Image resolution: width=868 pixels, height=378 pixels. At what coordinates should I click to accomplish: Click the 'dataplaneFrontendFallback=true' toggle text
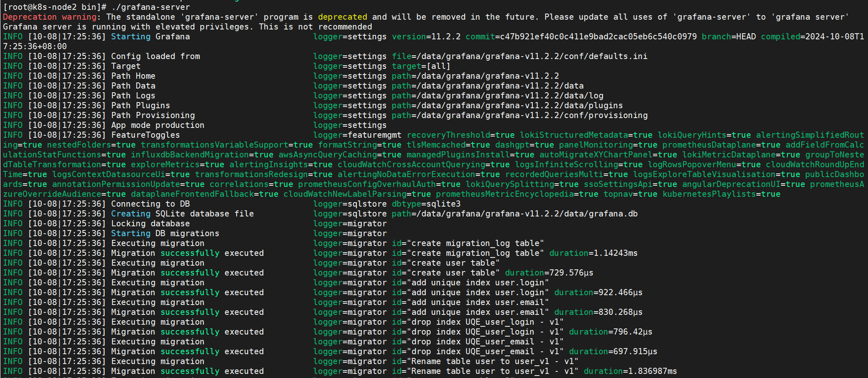[205, 194]
